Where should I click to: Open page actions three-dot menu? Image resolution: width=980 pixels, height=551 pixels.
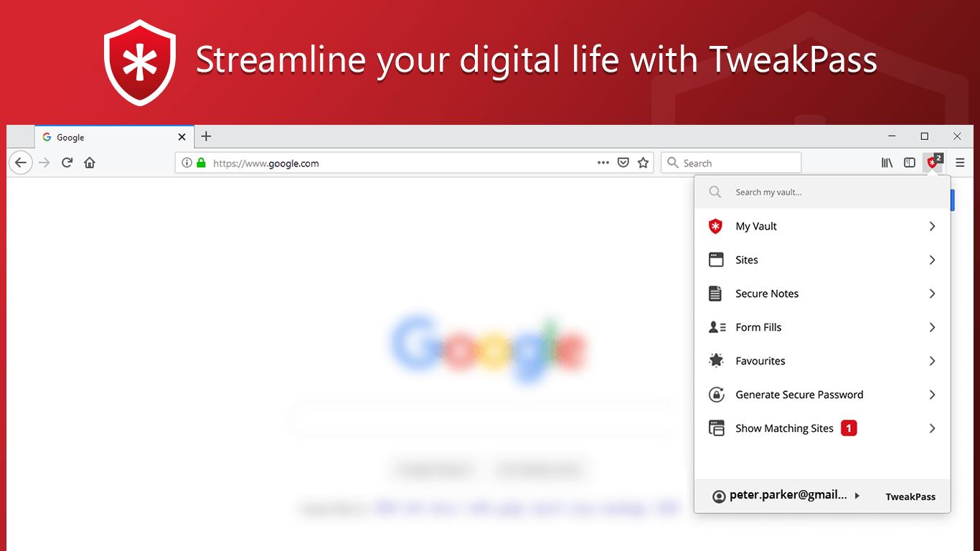(x=603, y=163)
